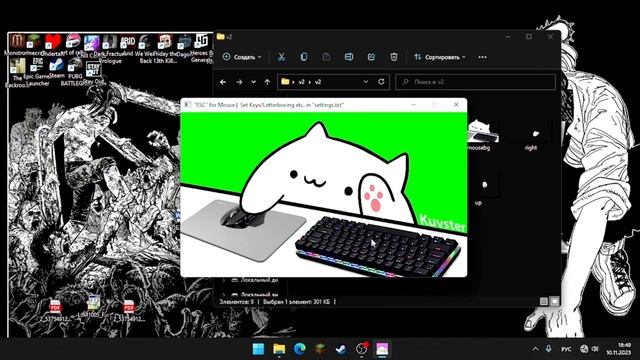Rename the selected file via toolbar icon

(x=349, y=57)
